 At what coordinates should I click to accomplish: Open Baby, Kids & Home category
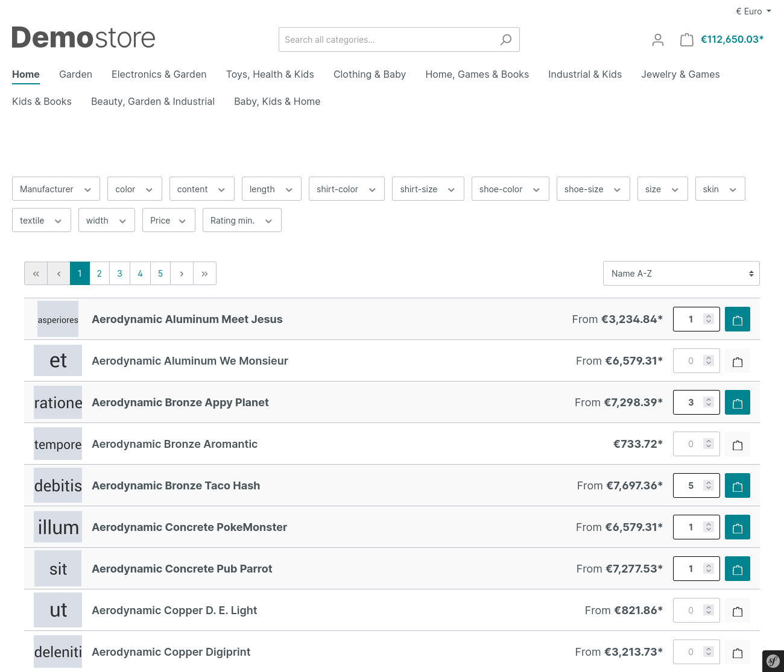(x=277, y=101)
